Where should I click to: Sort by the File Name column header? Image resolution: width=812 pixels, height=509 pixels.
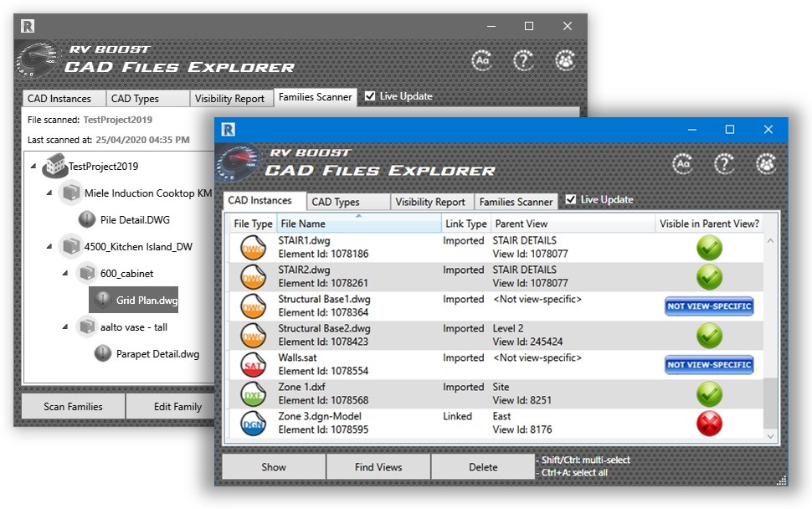tap(359, 224)
